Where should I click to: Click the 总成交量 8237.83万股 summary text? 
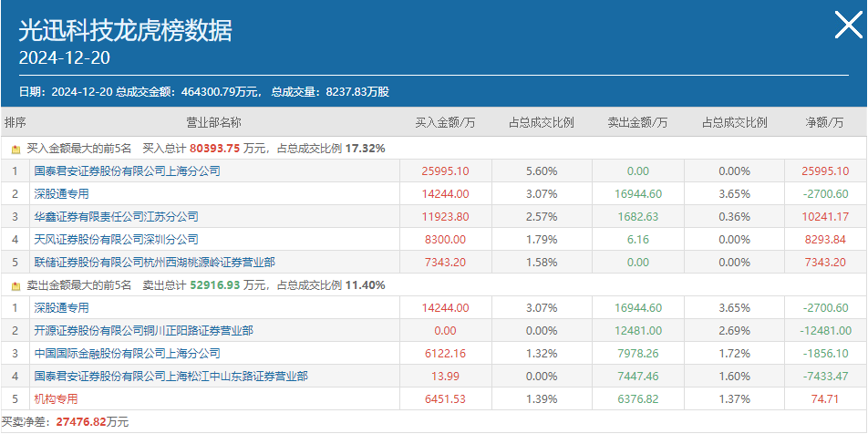[x=330, y=92]
